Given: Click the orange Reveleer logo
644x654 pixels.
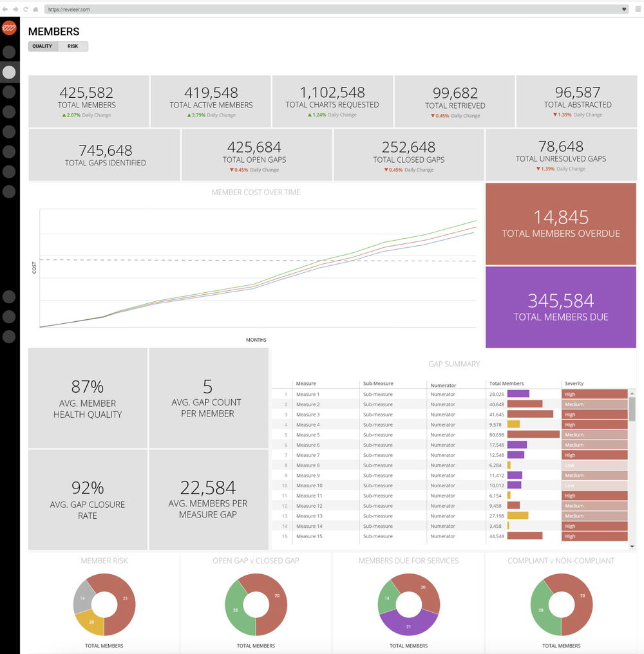Looking at the screenshot, I should (9, 28).
